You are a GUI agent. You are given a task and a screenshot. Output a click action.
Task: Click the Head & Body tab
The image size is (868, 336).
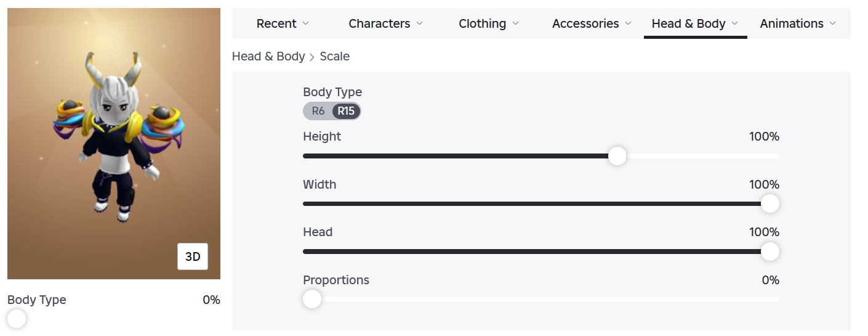(695, 23)
